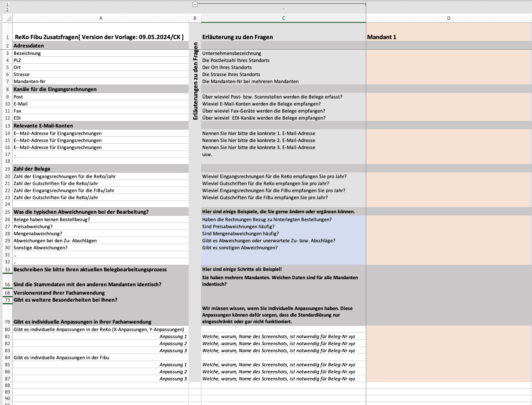Screen dimensions: 532x405
Task: Select column C header
Action: pos(283,18)
